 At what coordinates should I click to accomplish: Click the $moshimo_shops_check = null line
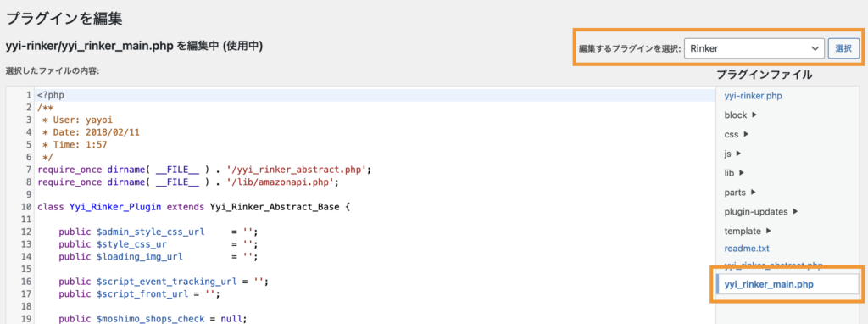[x=153, y=318]
